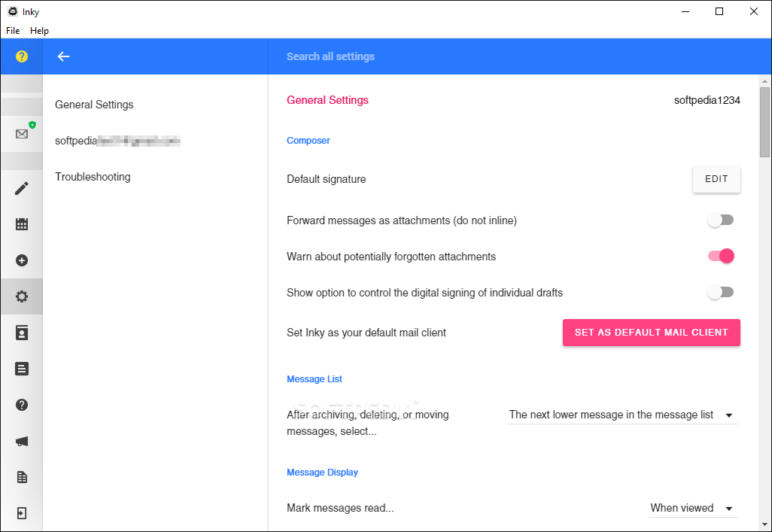Open the Help menu

[39, 31]
